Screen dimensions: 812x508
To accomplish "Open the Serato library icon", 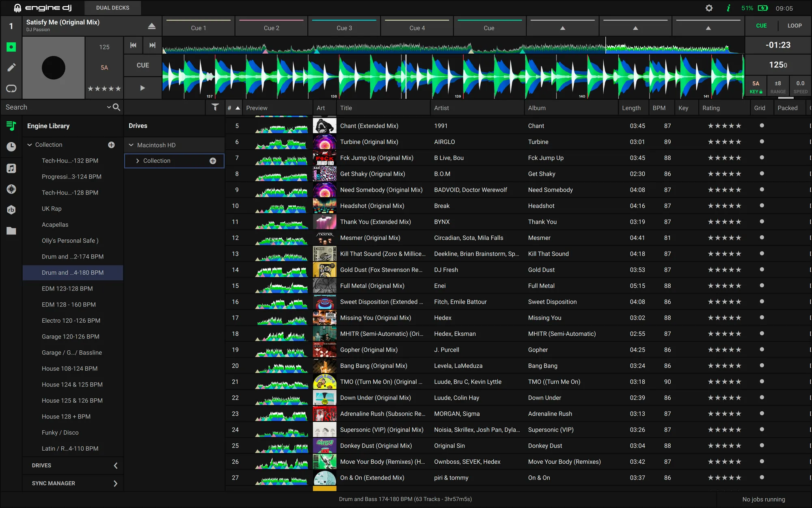I will (x=11, y=189).
